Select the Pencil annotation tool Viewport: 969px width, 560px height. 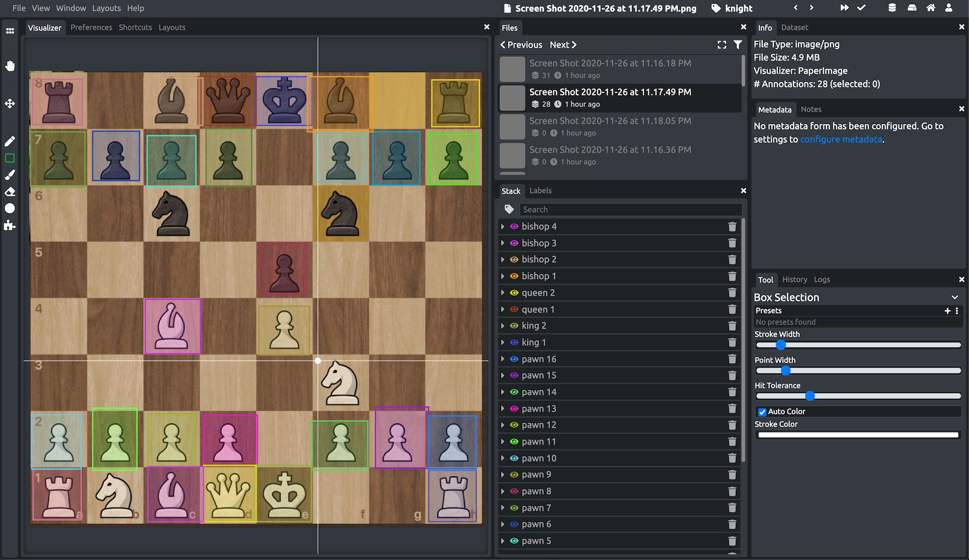click(x=10, y=141)
